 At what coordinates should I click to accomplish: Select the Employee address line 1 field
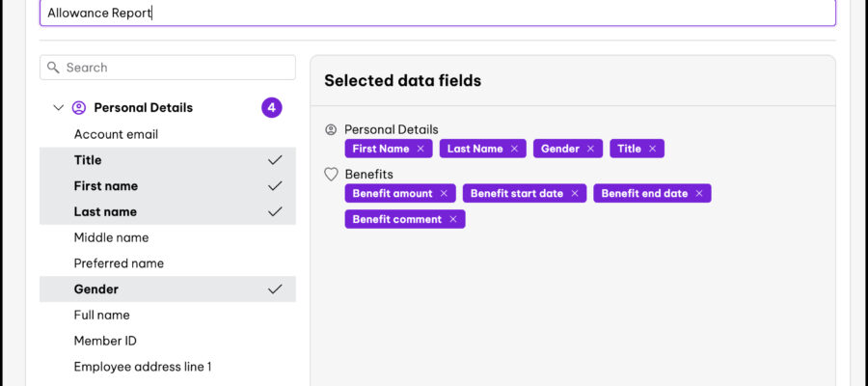[x=168, y=367]
